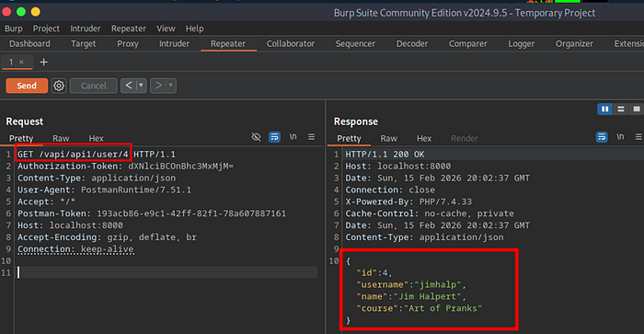The width and height of the screenshot is (644, 334).
Task: Select the response Render tab
Action: 464,138
